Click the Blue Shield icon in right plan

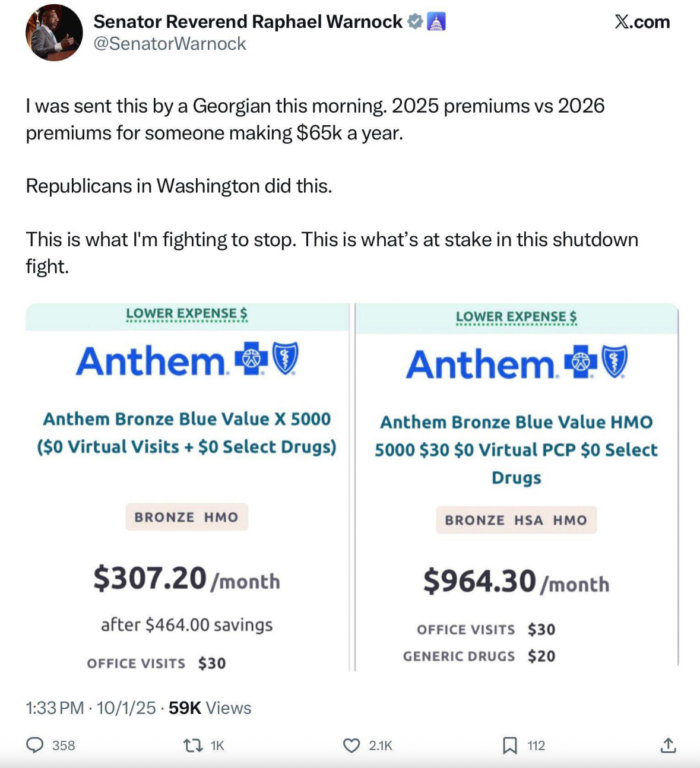coord(615,362)
